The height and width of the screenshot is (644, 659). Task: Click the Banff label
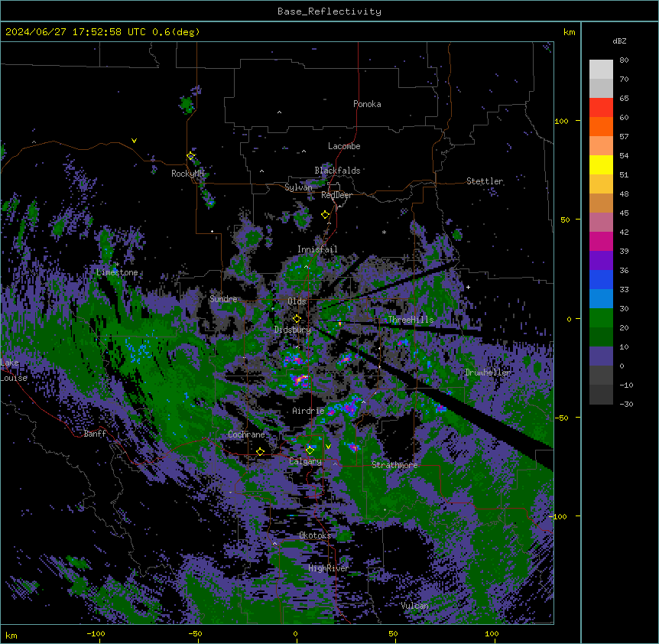[95, 434]
